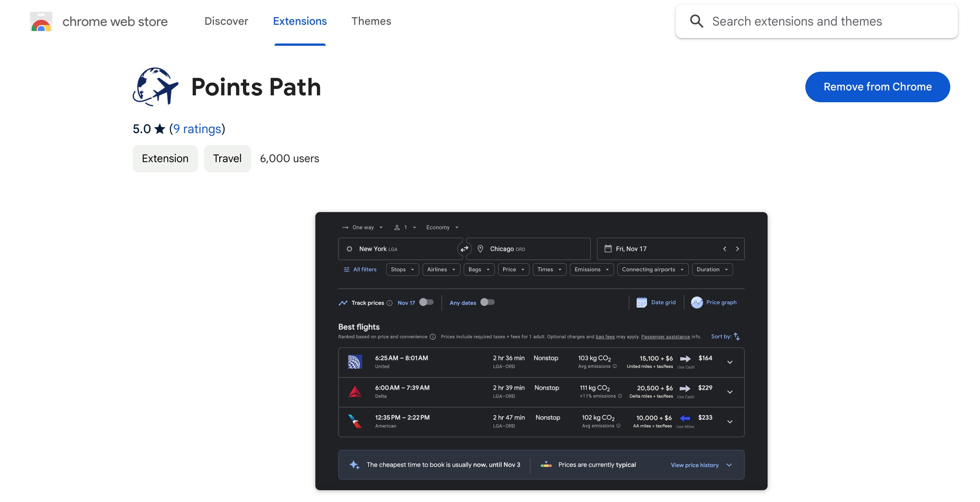Expand the United flight details chevron
This screenshot has height=502, width=980.
(730, 362)
